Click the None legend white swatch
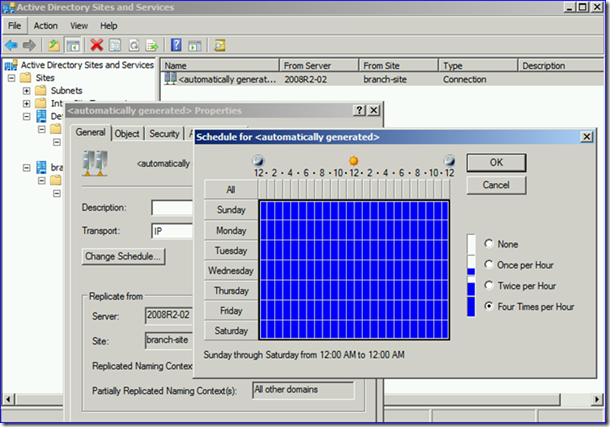 pyautogui.click(x=471, y=244)
